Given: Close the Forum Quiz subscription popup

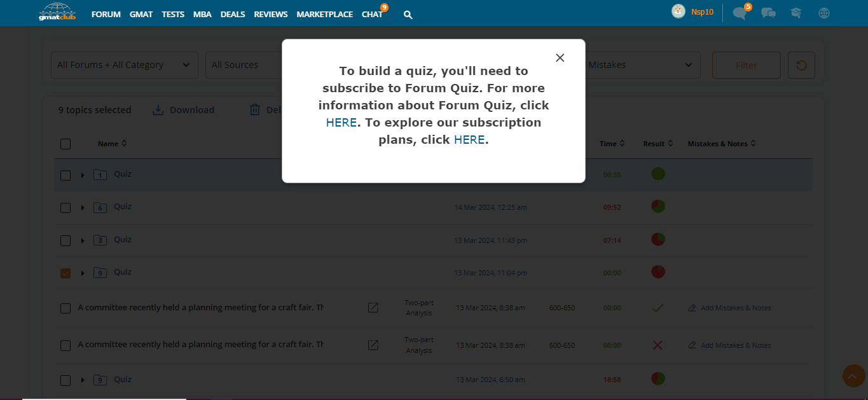Looking at the screenshot, I should 560,58.
